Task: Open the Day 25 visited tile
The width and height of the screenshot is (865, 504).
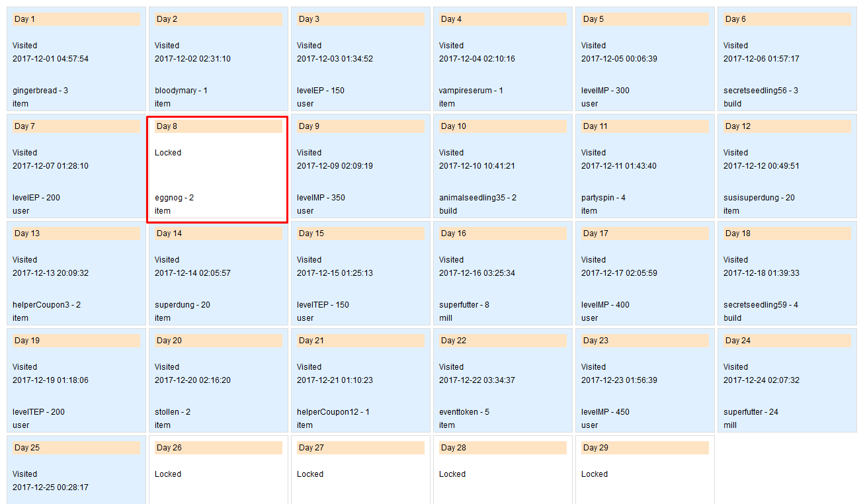Action: pos(76,470)
